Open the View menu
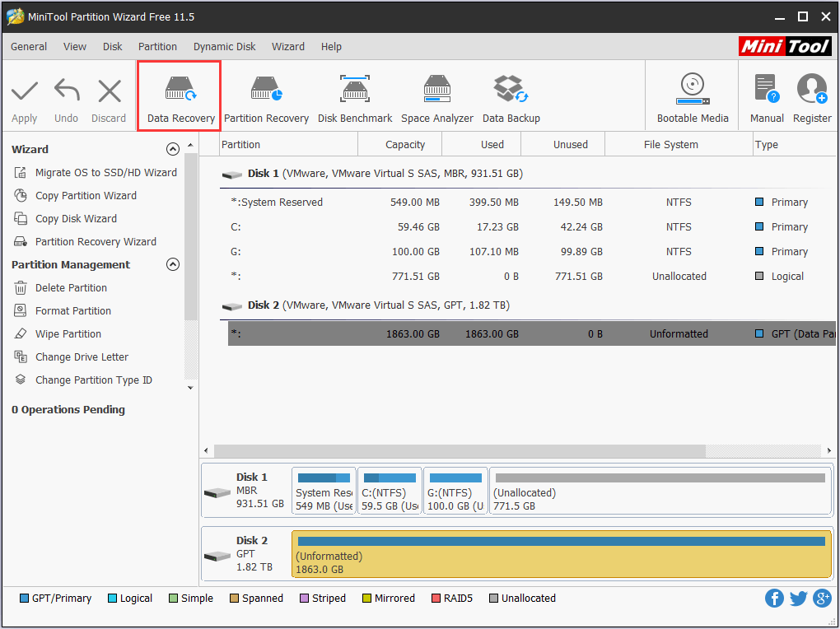The width and height of the screenshot is (840, 629). [x=74, y=47]
